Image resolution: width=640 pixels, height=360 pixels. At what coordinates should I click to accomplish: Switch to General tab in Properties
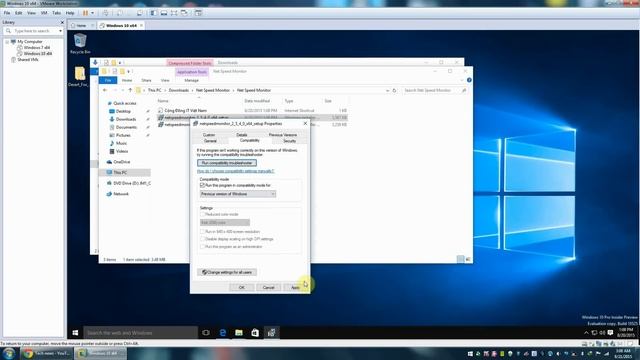click(210, 141)
